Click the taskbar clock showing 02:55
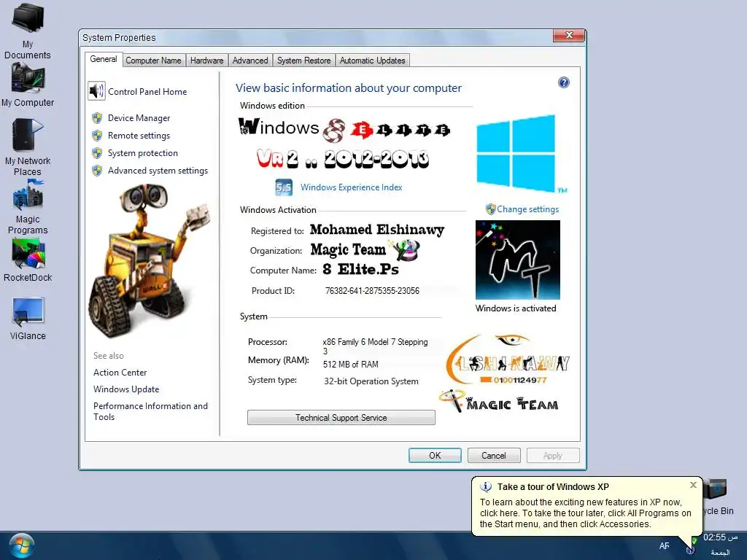 click(720, 537)
